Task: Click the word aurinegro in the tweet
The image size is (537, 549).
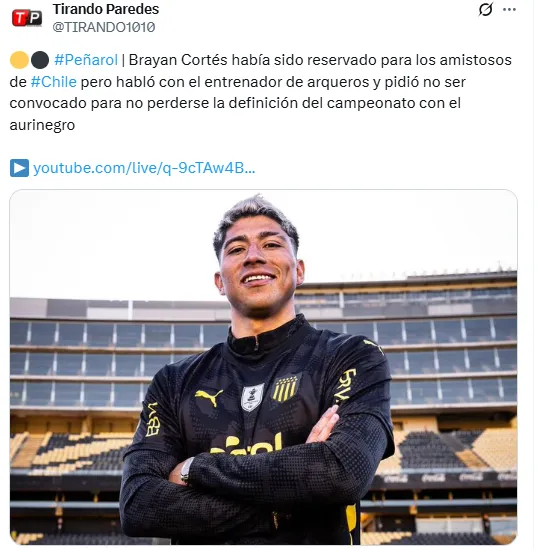Action: [x=42, y=126]
